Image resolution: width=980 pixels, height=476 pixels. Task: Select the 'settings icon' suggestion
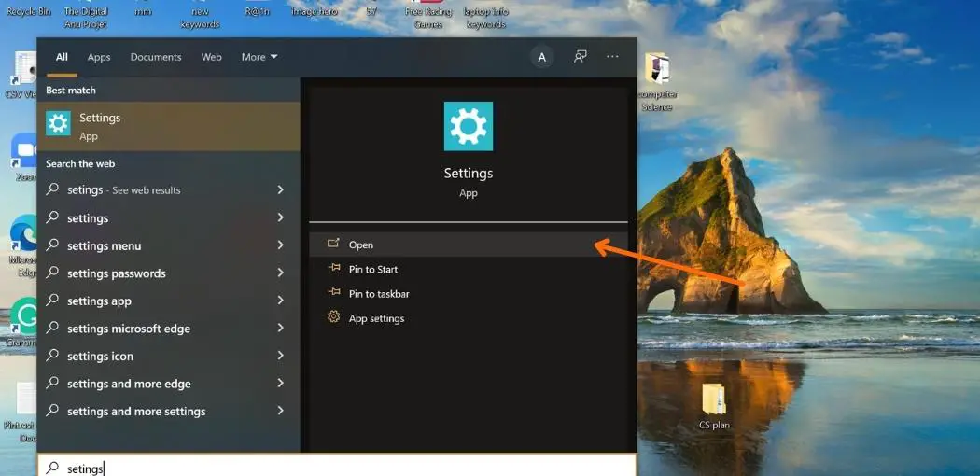click(169, 356)
